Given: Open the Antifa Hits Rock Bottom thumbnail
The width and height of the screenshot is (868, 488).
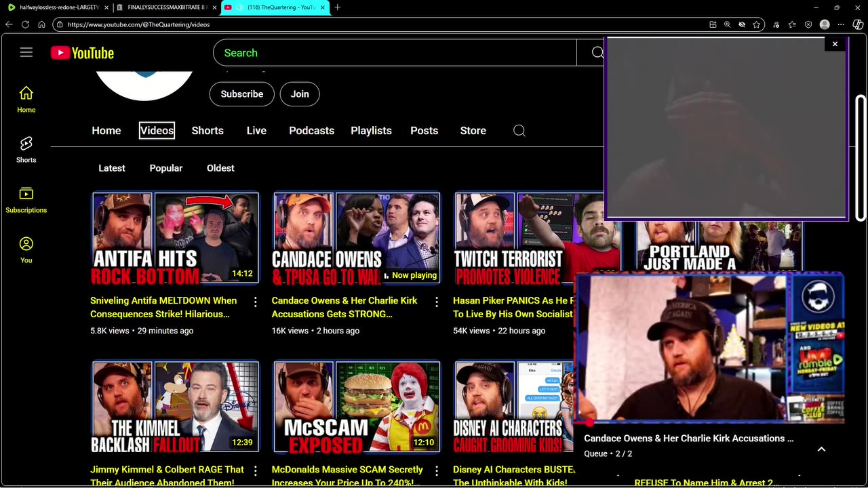Looking at the screenshot, I should click(176, 239).
